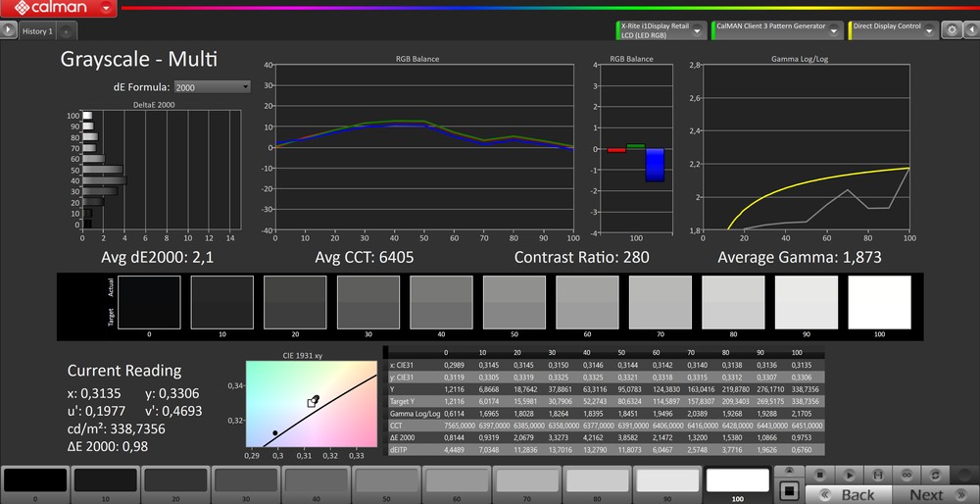Expand Direct Display Control dropdown
This screenshot has height=504, width=980.
[929, 31]
